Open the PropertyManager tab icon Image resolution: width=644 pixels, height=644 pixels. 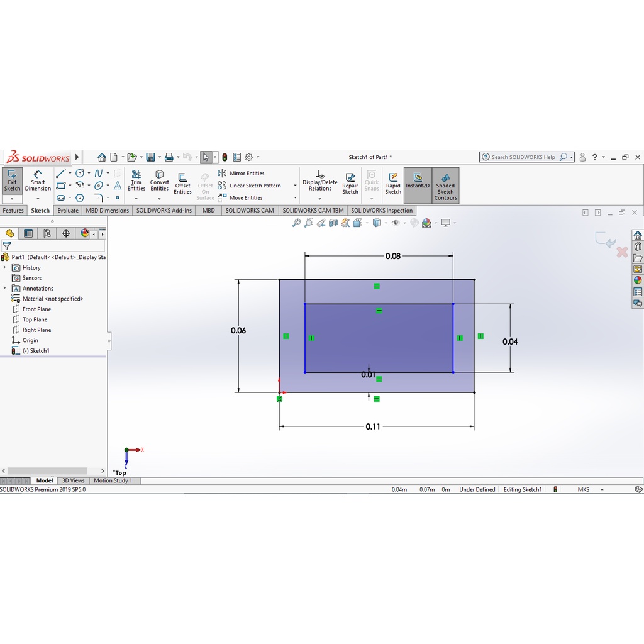point(28,233)
